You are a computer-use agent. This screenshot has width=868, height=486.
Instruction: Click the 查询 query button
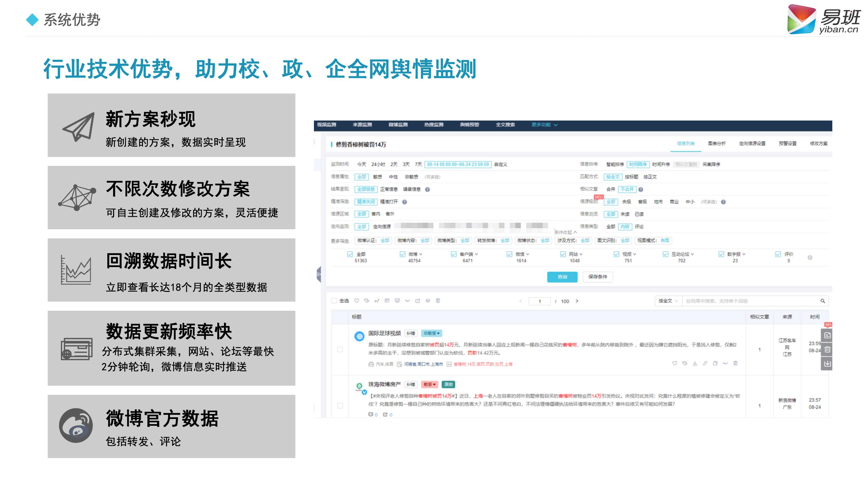pyautogui.click(x=562, y=277)
